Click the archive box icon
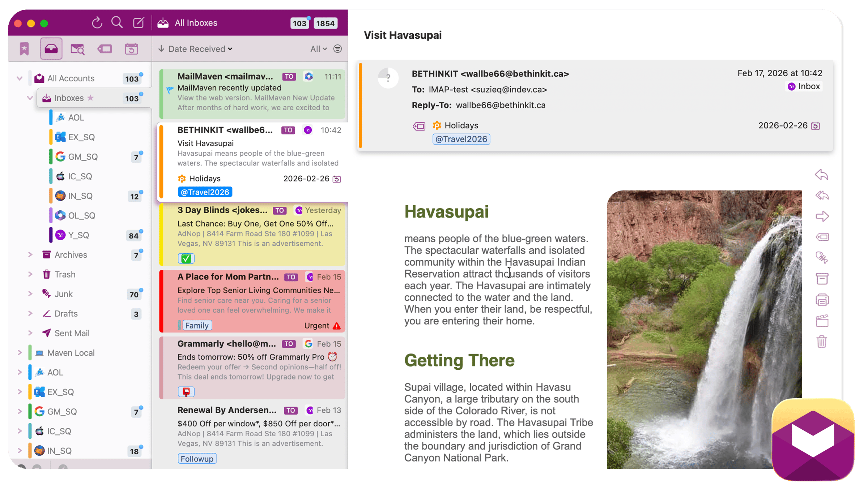The height and width of the screenshot is (485, 868). click(x=822, y=279)
